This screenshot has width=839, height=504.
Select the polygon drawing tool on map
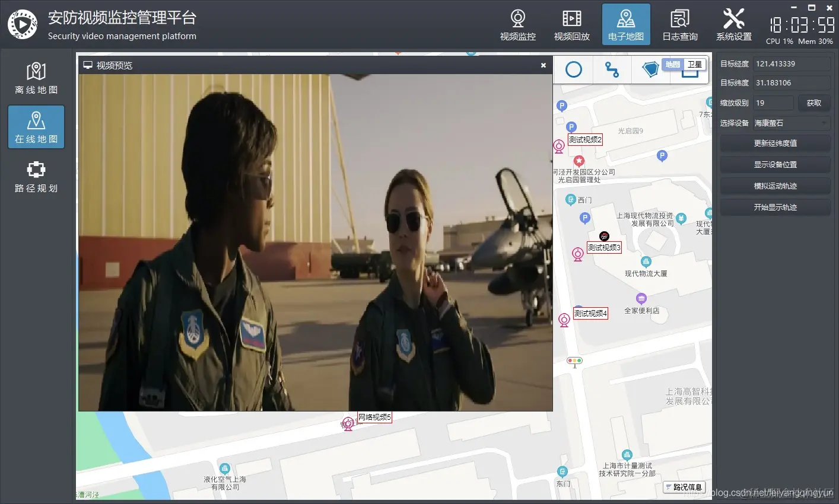650,69
